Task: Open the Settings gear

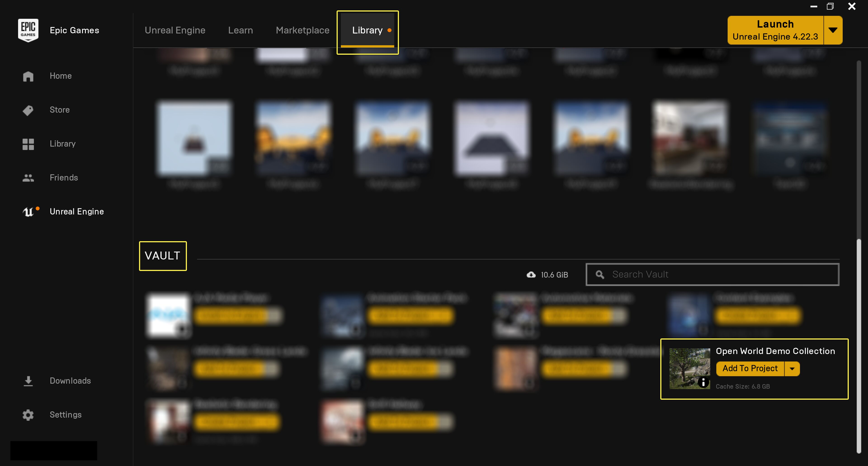Action: (x=28, y=415)
